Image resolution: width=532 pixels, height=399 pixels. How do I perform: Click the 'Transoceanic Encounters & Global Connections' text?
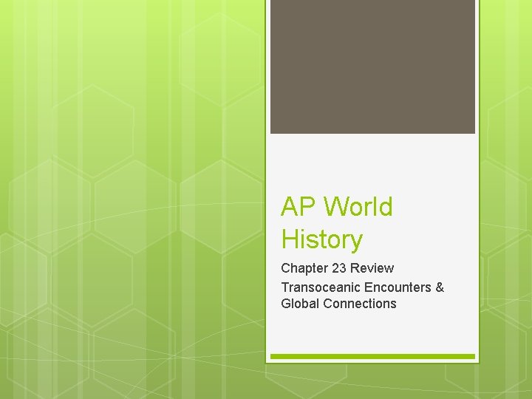point(362,295)
